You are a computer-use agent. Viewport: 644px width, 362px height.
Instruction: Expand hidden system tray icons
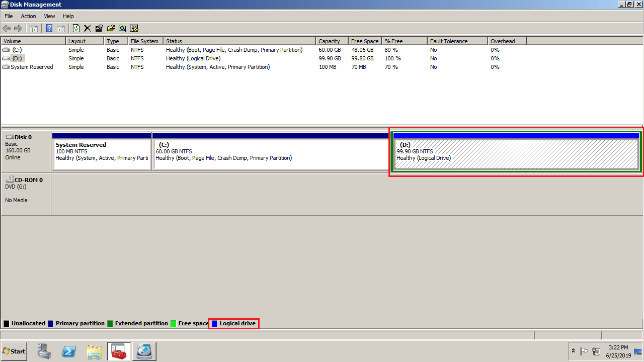coord(573,351)
